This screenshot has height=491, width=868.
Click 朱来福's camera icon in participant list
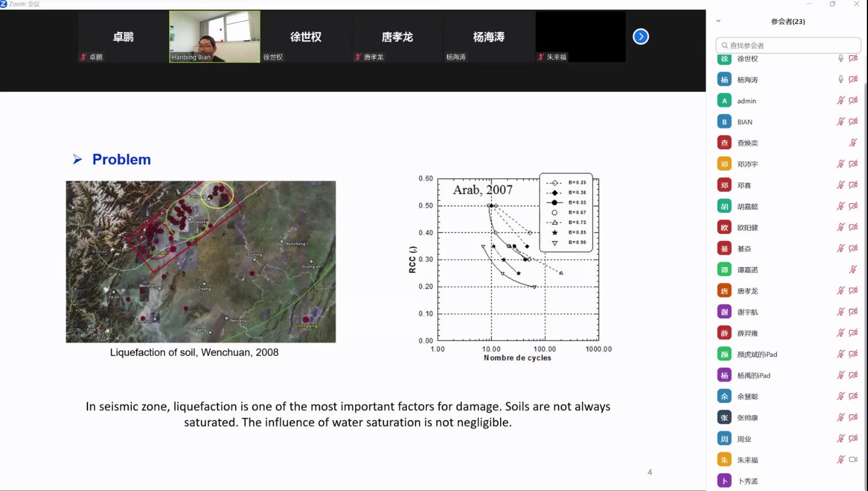tap(853, 459)
